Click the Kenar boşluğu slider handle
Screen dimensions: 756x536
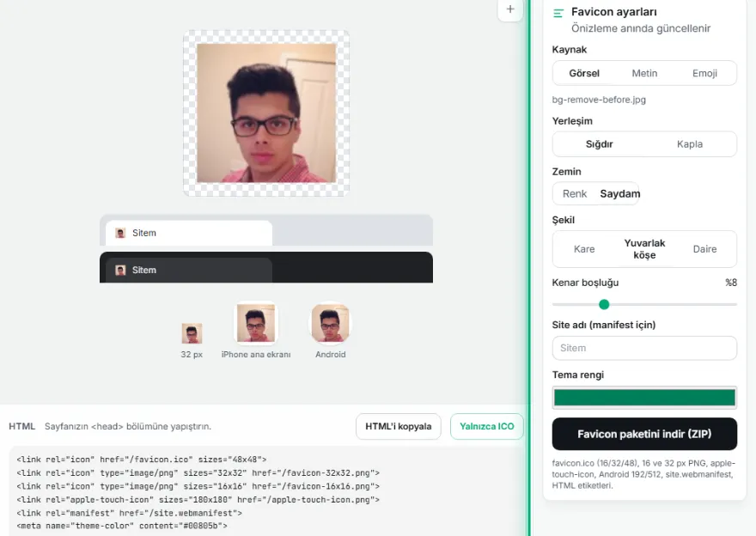(604, 304)
